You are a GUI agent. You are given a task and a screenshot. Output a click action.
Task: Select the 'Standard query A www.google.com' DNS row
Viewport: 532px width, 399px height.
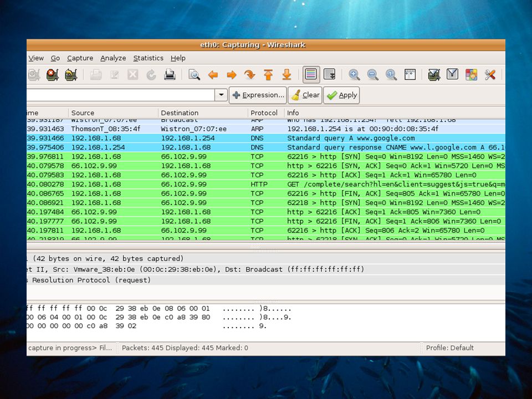pos(265,138)
